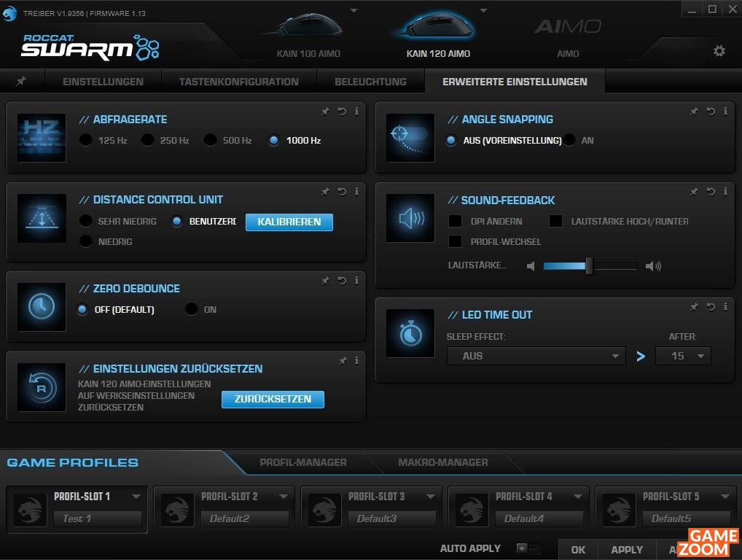Switch to the Einstellungen tab
Viewport: 742px width, 560px height.
click(104, 82)
